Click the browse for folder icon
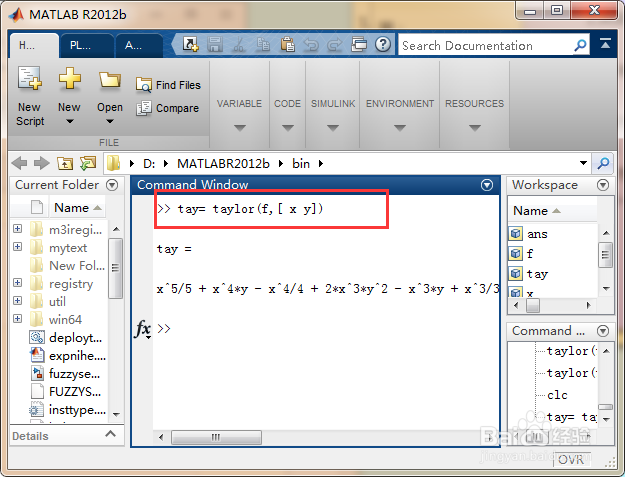Image resolution: width=625 pixels, height=477 pixels. point(88,163)
